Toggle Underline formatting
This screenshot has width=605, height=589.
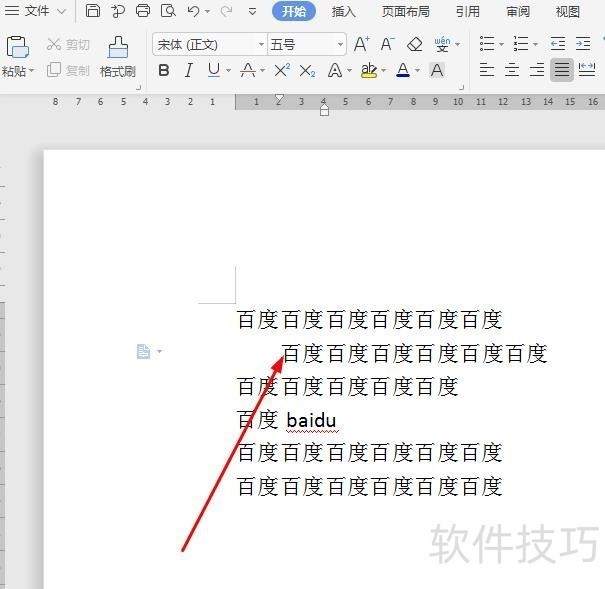pyautogui.click(x=213, y=71)
